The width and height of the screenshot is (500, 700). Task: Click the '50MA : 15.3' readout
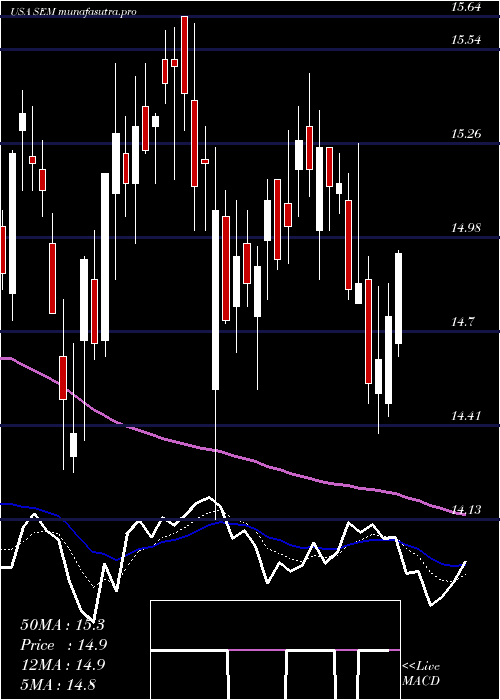point(62,625)
